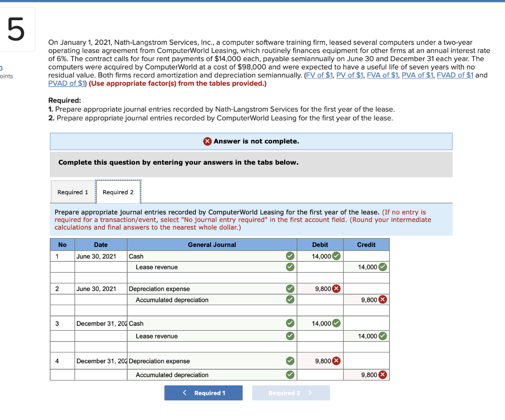Select the Depreciation expense account field in entry 4

click(212, 361)
